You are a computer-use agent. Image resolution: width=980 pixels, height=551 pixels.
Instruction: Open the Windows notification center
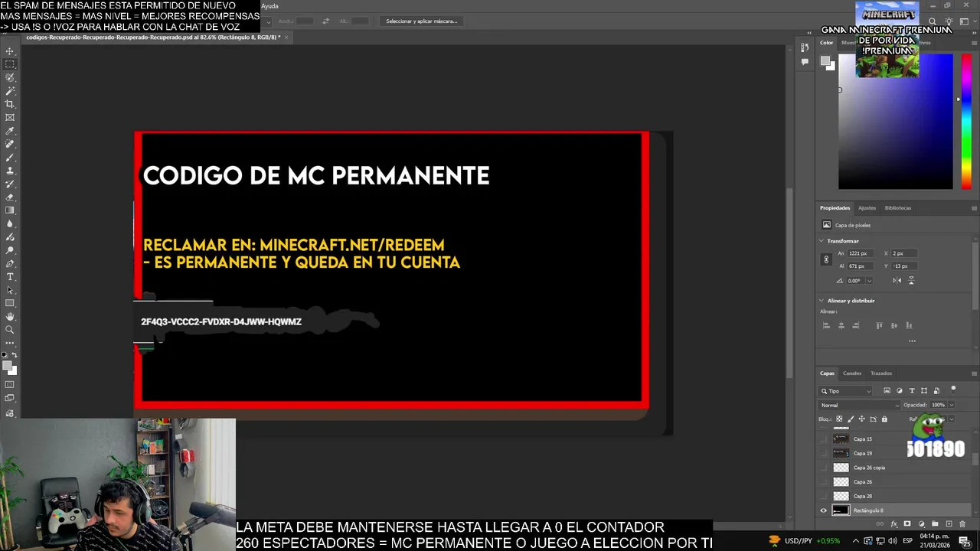click(x=966, y=541)
